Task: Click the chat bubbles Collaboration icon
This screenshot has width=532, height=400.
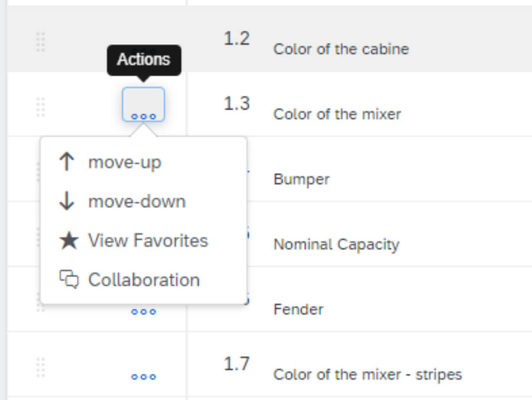Action: click(x=69, y=279)
